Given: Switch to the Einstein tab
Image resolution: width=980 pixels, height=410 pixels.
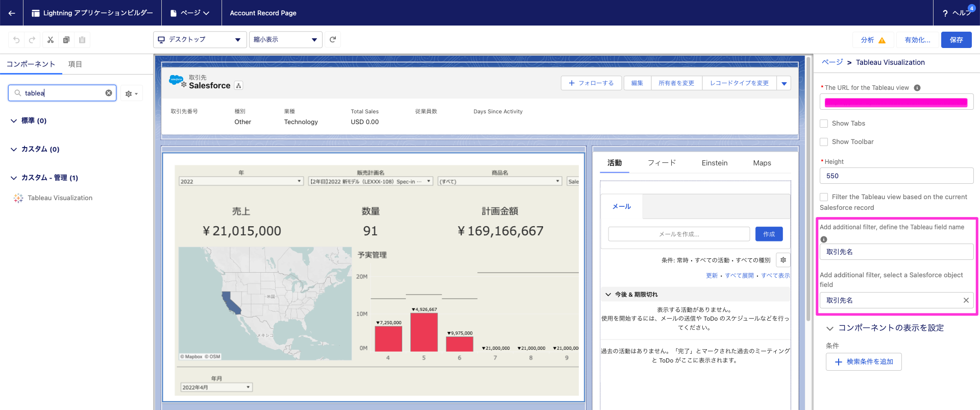Looking at the screenshot, I should [715, 163].
